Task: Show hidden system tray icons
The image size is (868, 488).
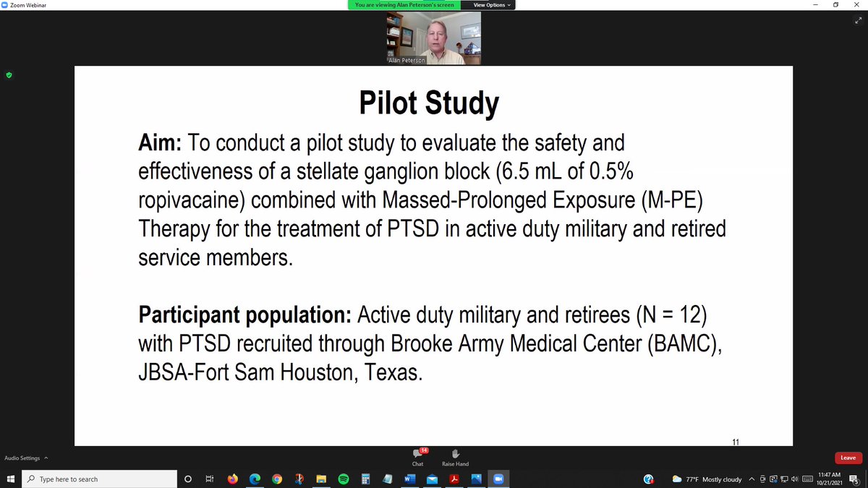Action: [752, 479]
